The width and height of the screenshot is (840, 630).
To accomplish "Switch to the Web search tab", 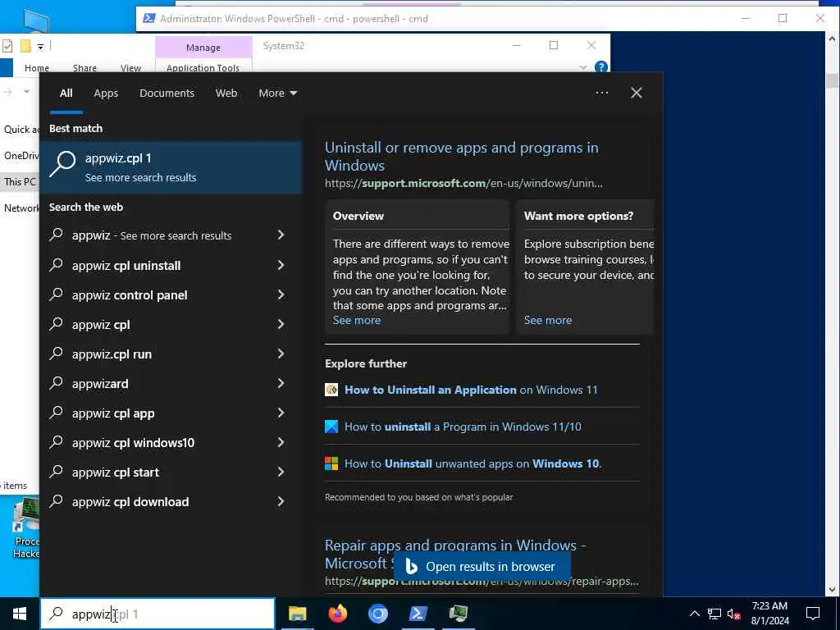I will [x=226, y=94].
